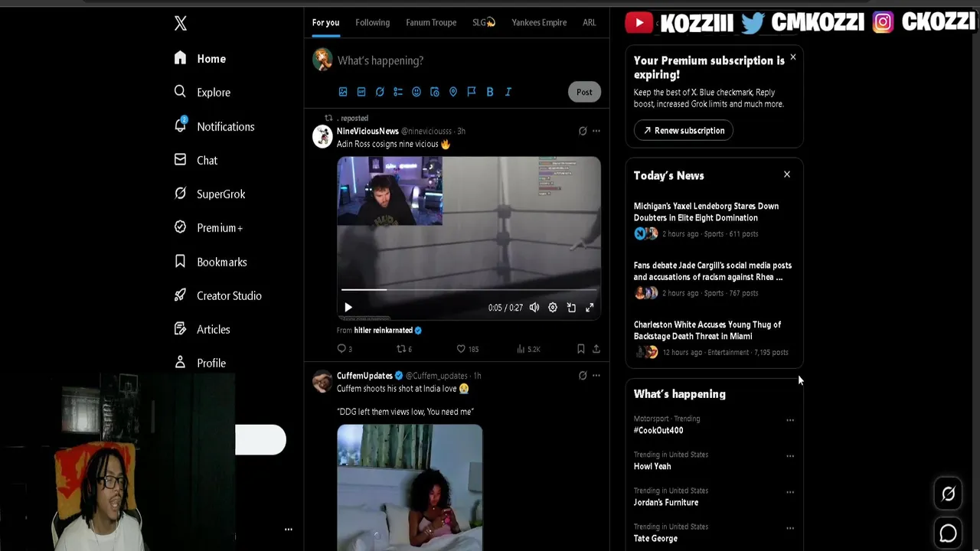
Task: Open the floating Grok button
Action: coord(948,494)
